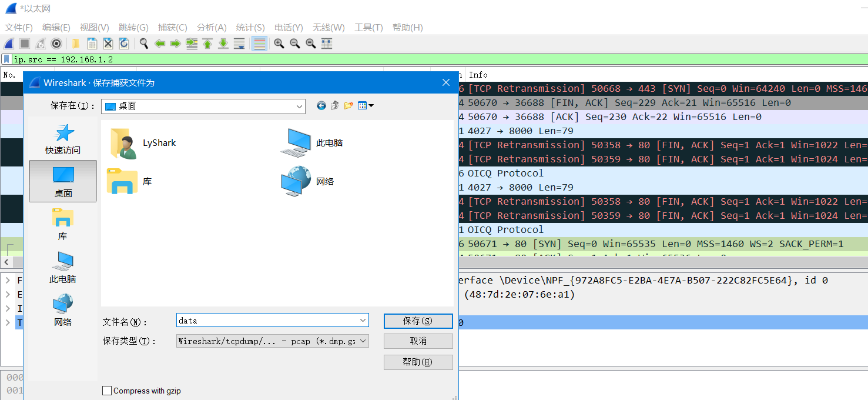Close this capture file toolbar icon
Image resolution: width=868 pixels, height=400 pixels.
(108, 44)
